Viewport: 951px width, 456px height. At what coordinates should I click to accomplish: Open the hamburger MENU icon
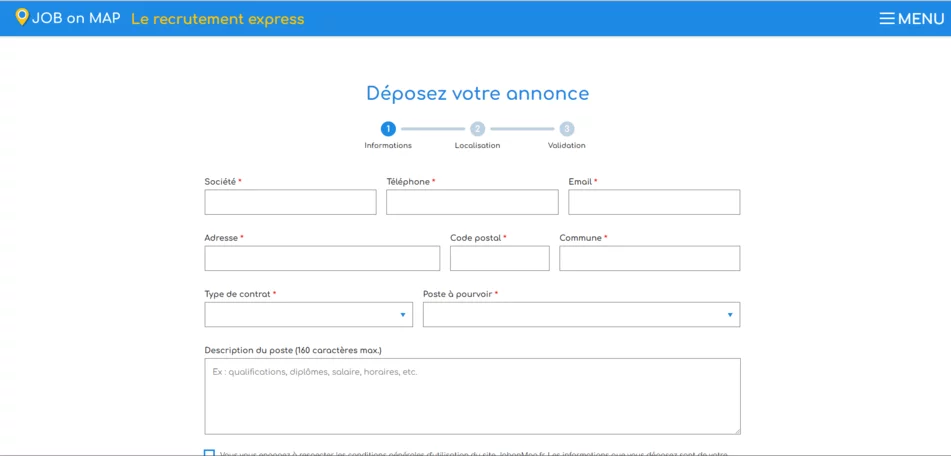pyautogui.click(x=886, y=18)
